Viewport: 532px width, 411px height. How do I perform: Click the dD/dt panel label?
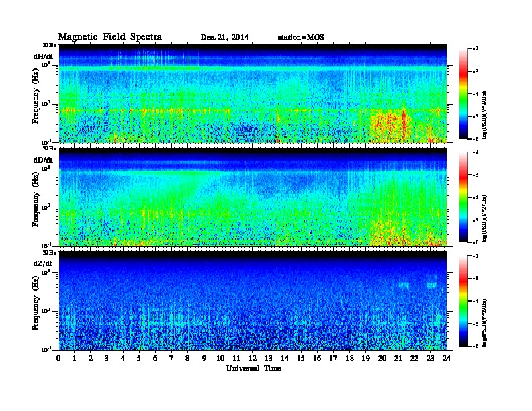[43, 160]
